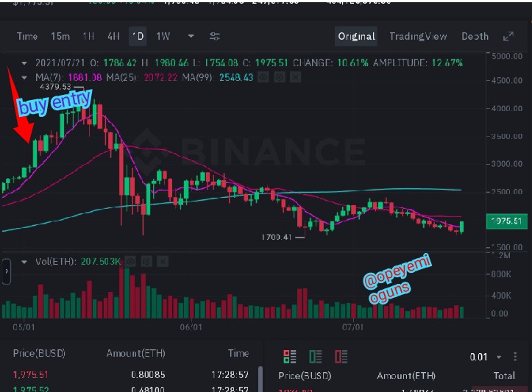Click the 1975.51 current price label
The height and width of the screenshot is (392, 532).
click(506, 221)
